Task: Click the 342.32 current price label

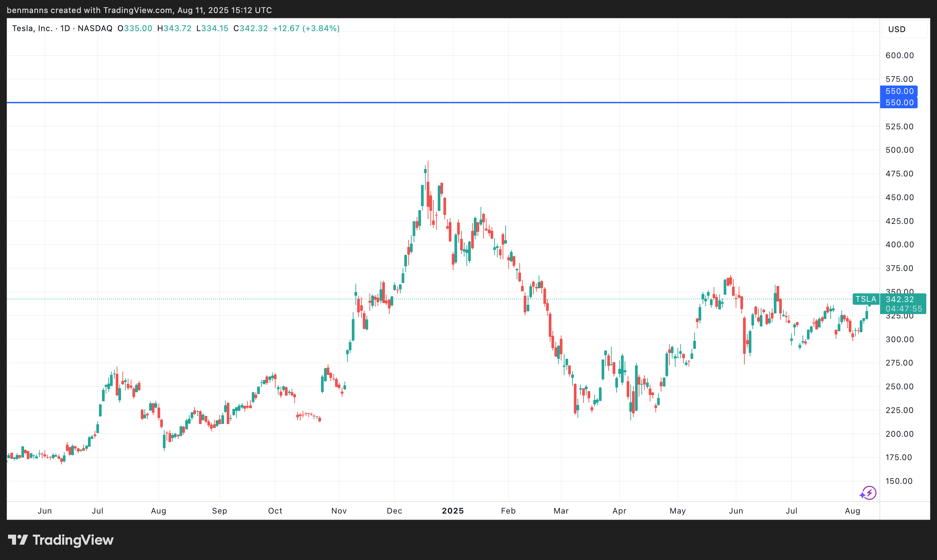Action: (900, 299)
